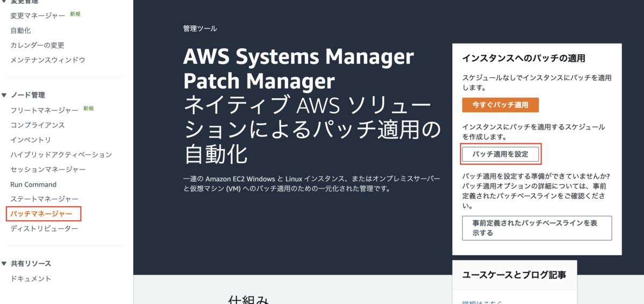Image resolution: width=644 pixels, height=304 pixels.
Task: Collapse the 変更管理 section triangle at top
Action: point(4,2)
